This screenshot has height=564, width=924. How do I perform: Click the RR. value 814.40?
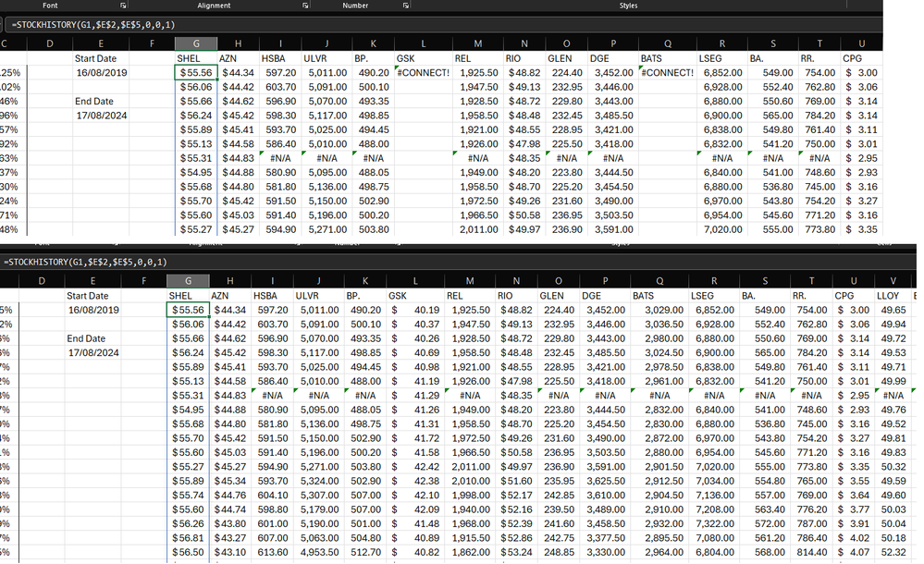coord(811,552)
